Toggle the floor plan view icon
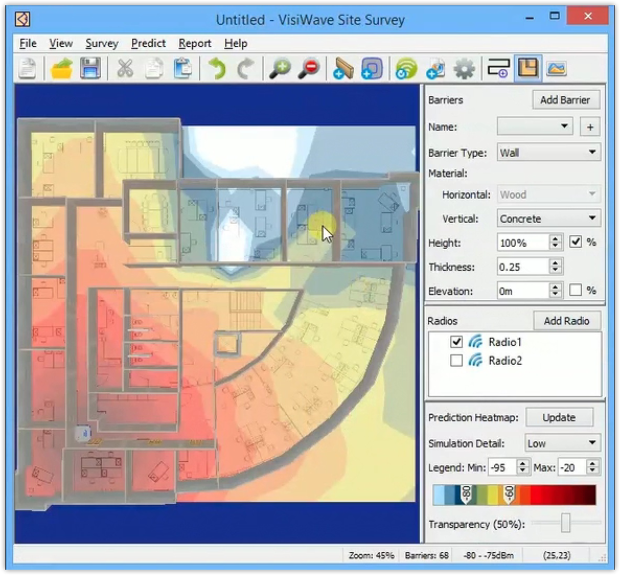The width and height of the screenshot is (620, 575). pos(528,68)
